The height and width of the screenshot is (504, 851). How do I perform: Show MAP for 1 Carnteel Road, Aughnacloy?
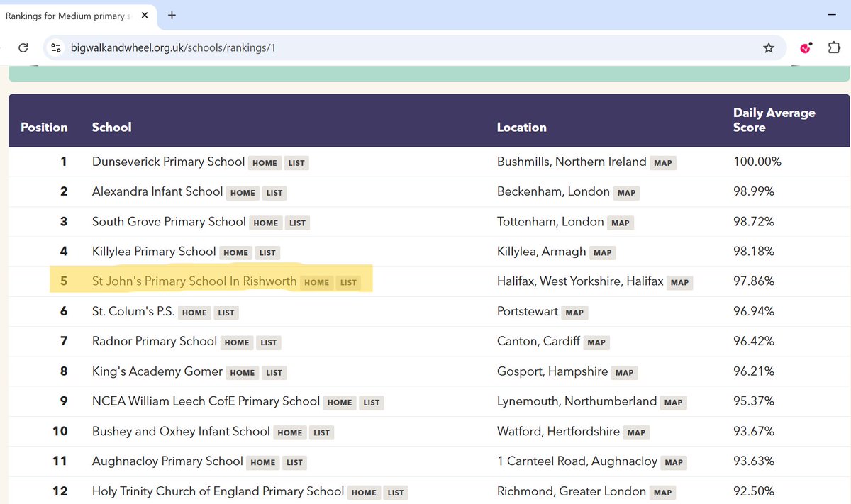pyautogui.click(x=674, y=462)
